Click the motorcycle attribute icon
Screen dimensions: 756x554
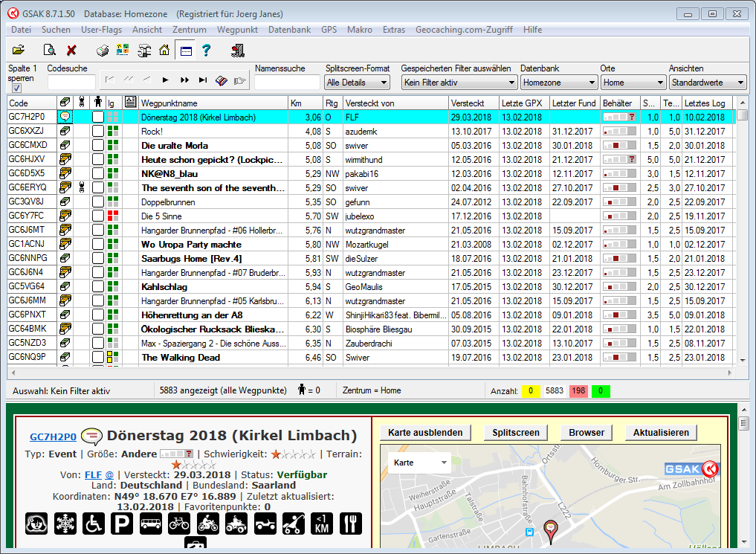click(x=208, y=524)
